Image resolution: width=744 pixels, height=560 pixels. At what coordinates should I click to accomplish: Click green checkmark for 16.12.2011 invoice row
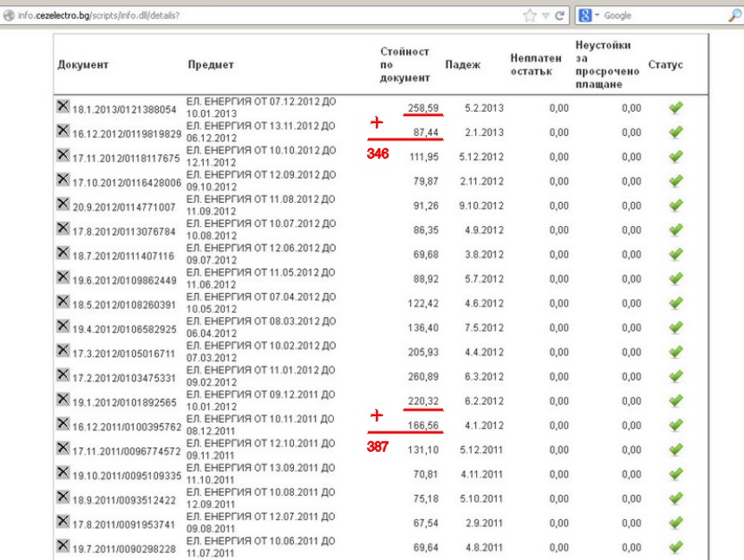coord(676,425)
